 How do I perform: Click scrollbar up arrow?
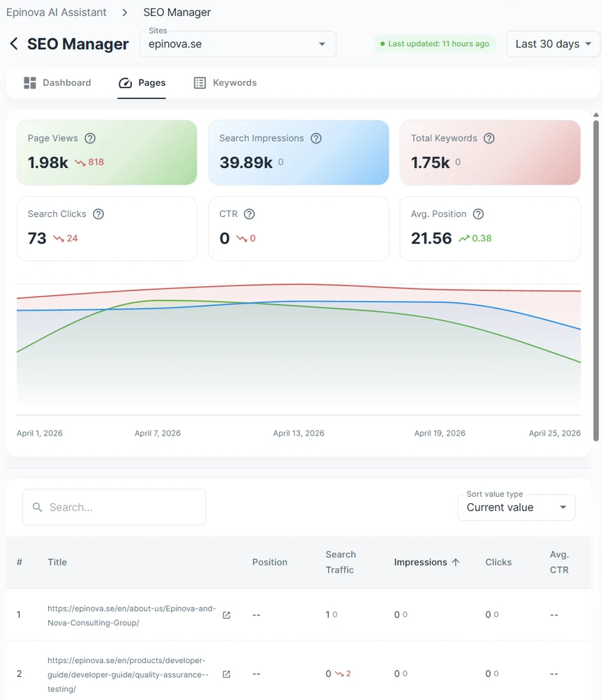[596, 114]
